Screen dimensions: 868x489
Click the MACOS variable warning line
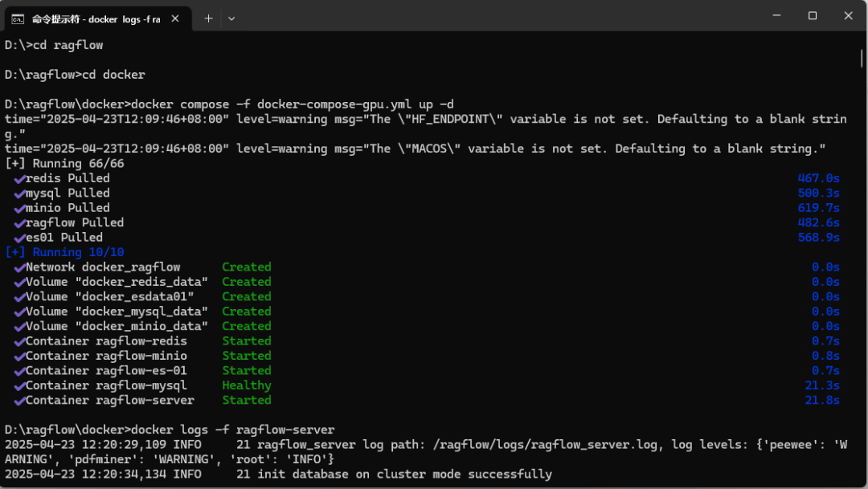416,149
